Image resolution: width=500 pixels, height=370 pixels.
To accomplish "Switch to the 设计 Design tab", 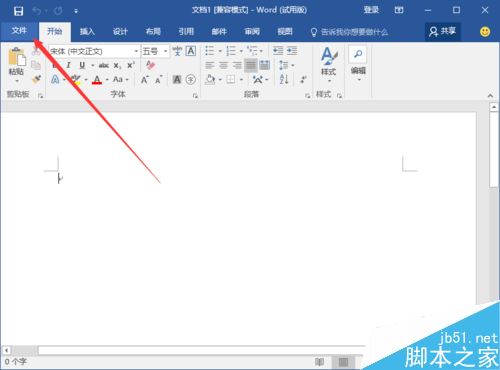I will pos(120,32).
